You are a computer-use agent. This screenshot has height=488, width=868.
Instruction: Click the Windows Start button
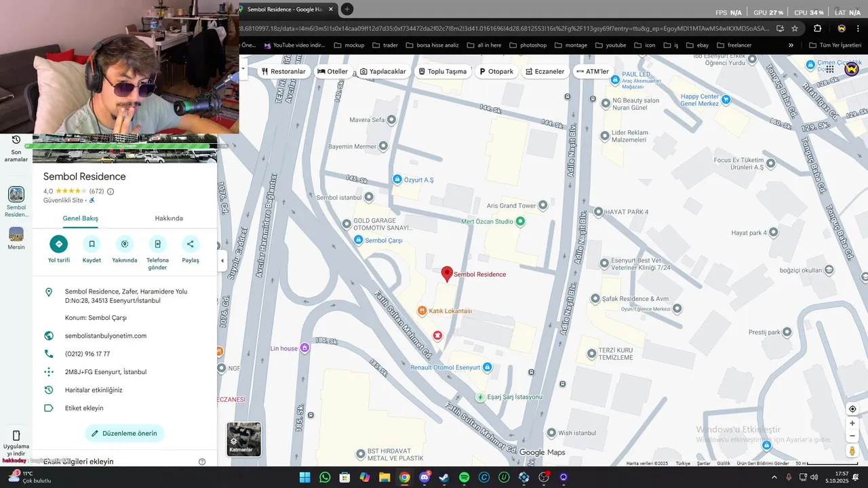(304, 477)
